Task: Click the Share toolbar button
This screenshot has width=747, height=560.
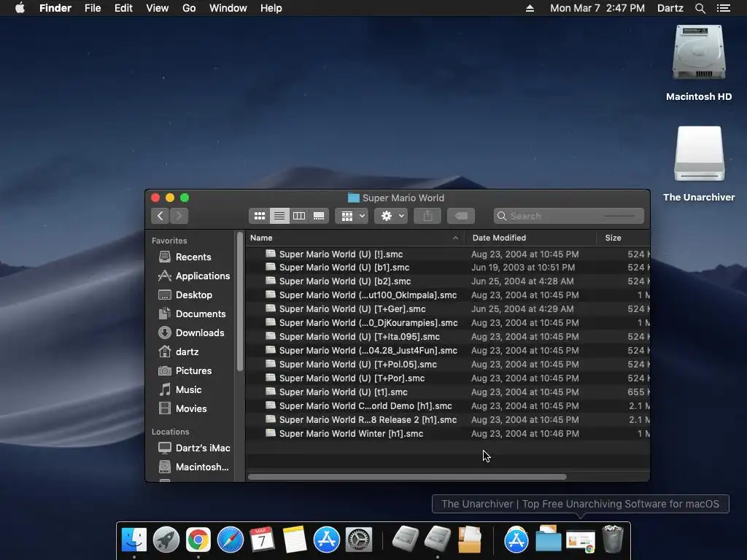Action: 427,216
